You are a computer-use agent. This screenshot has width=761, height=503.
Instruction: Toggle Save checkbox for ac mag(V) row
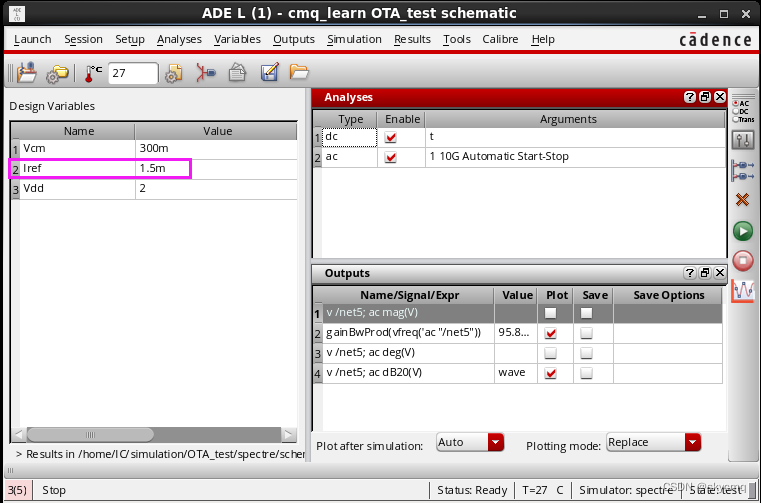tap(586, 314)
